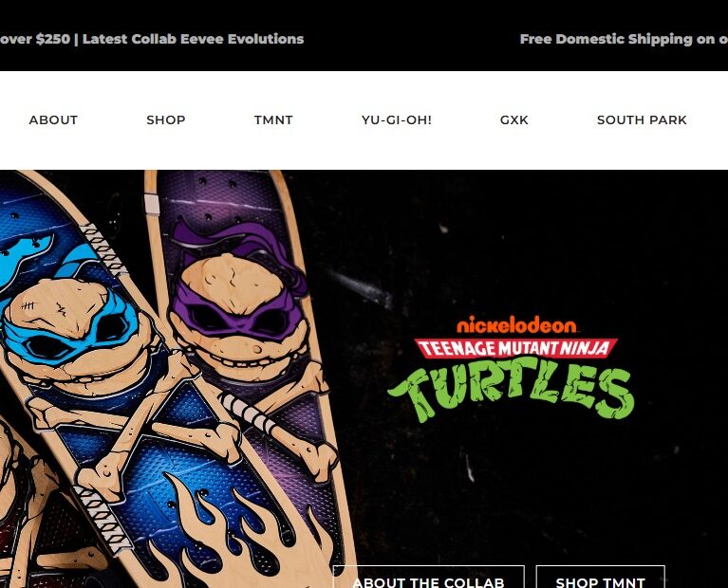Open the SHOP navigation link
This screenshot has height=588, width=728.
pyautogui.click(x=166, y=119)
